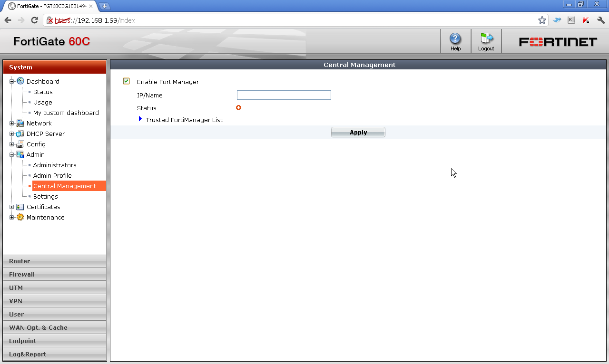This screenshot has width=609, height=364.
Task: Click the blue bird extension icon
Action: pyautogui.click(x=557, y=20)
